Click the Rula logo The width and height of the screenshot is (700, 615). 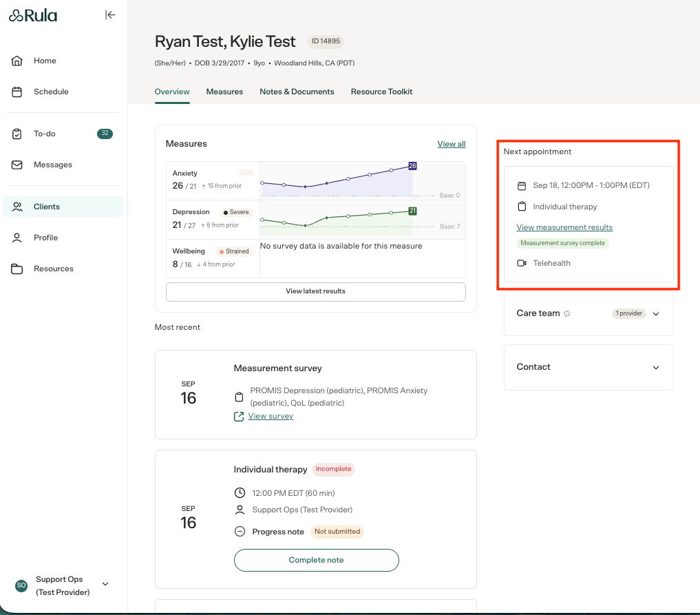coord(33,16)
